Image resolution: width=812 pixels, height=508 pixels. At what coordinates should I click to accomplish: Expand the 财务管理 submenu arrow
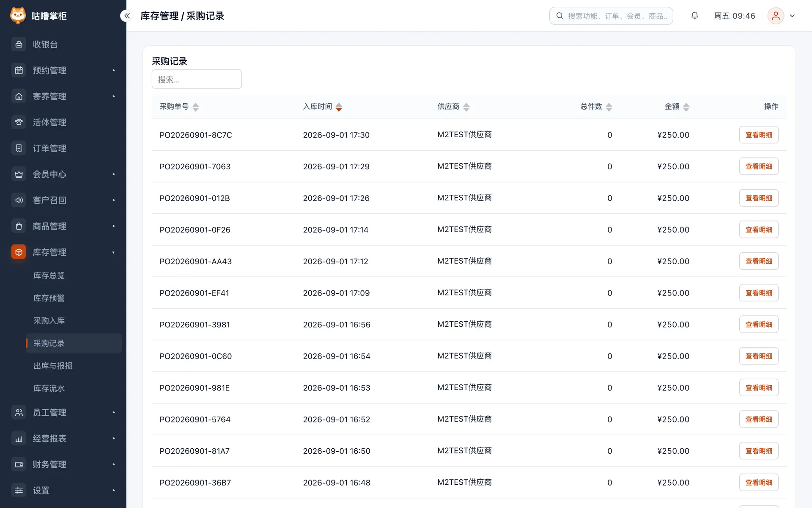pos(114,464)
